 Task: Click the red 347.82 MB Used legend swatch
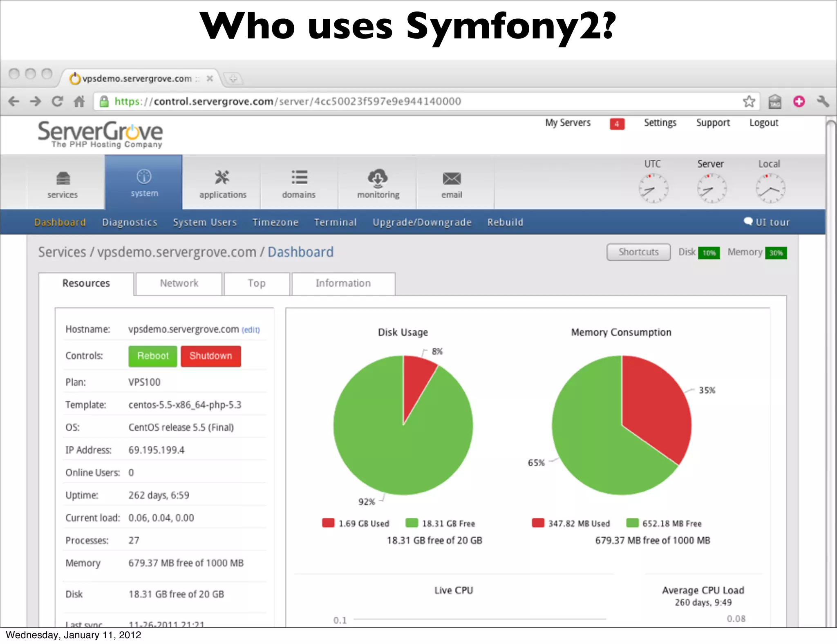[x=538, y=523]
